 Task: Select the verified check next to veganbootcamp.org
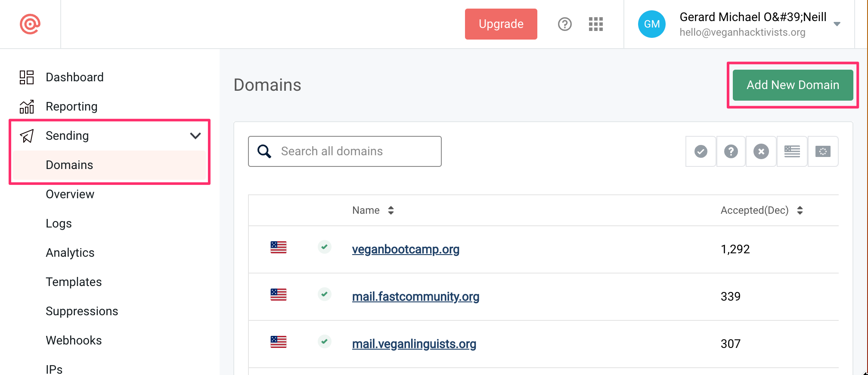tap(324, 247)
